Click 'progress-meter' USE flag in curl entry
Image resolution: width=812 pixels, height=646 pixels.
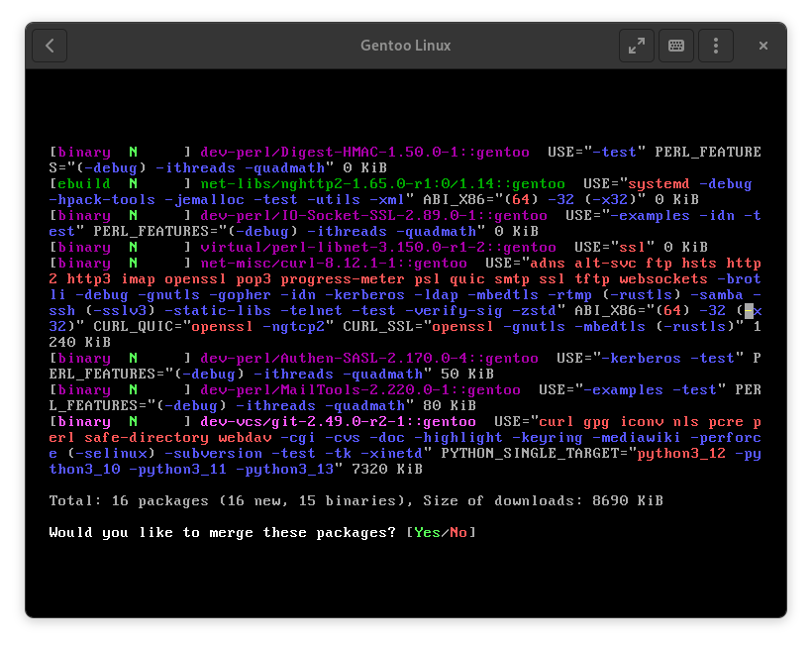pos(343,279)
